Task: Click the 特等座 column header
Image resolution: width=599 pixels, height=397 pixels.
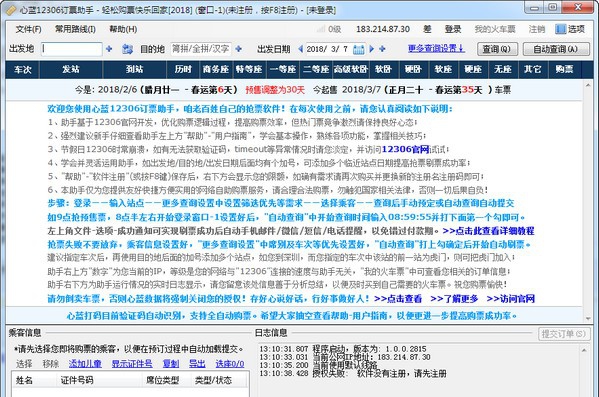Action: [x=249, y=69]
